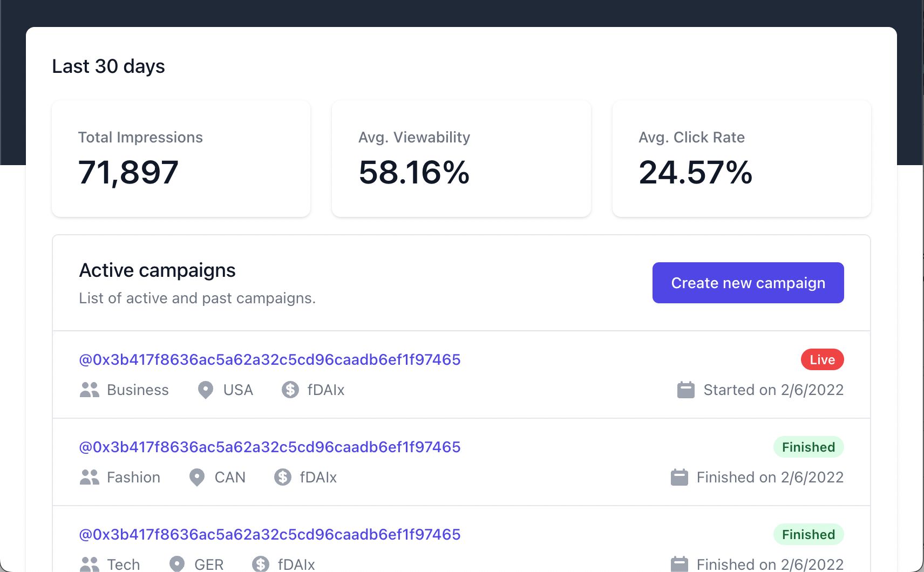The image size is (924, 572).
Task: Click the Total Impressions label
Action: 140,137
